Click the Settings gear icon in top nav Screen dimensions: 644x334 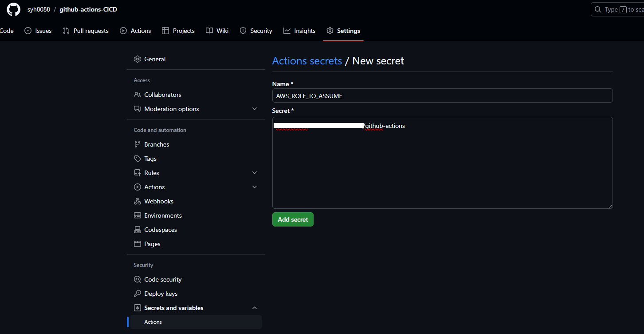coord(330,31)
